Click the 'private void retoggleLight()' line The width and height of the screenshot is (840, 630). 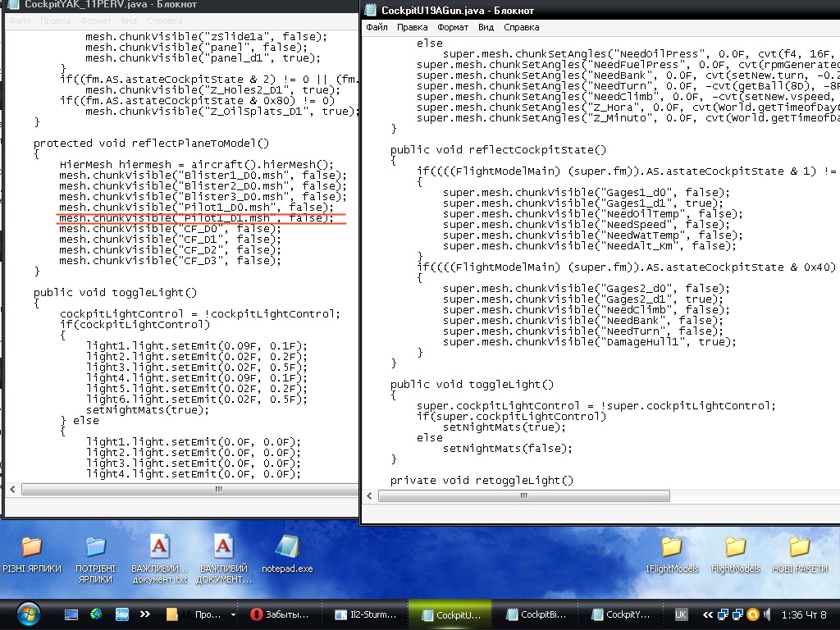[x=482, y=481]
